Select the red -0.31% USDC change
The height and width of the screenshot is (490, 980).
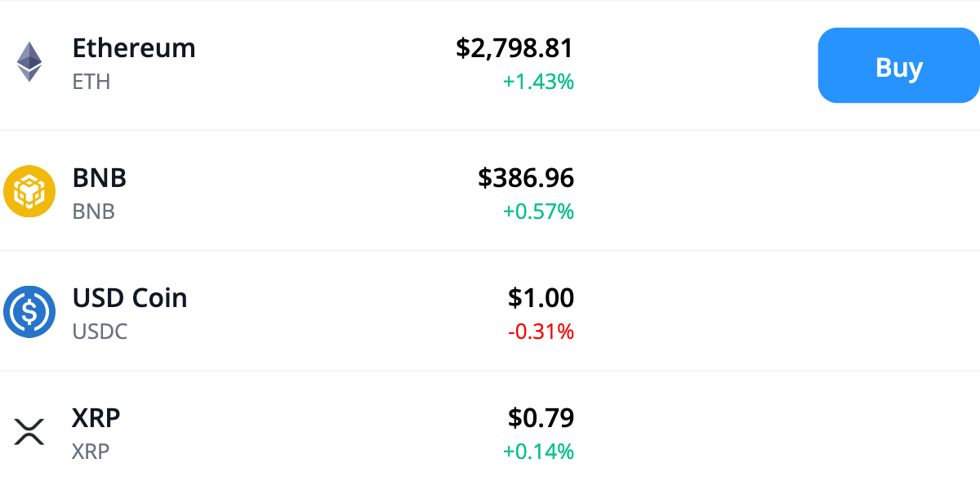click(541, 332)
